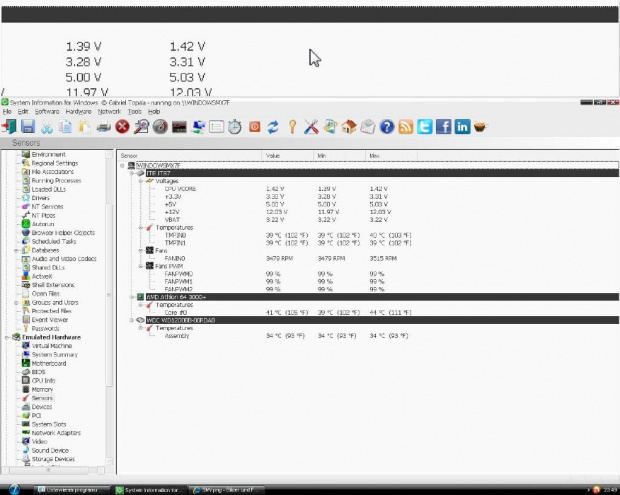This screenshot has height=495, width=620.
Task: Open Help via blue question mark icon
Action: click(387, 127)
